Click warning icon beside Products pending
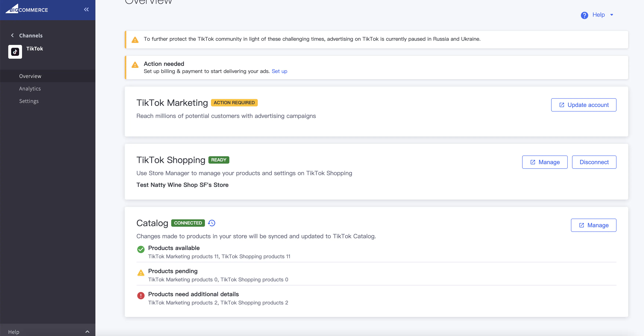 tap(141, 273)
